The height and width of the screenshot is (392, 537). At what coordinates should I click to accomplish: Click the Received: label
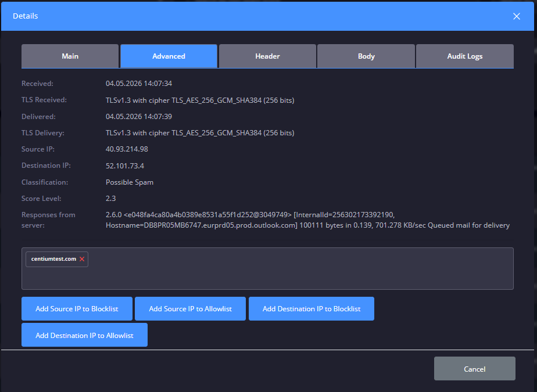click(37, 84)
